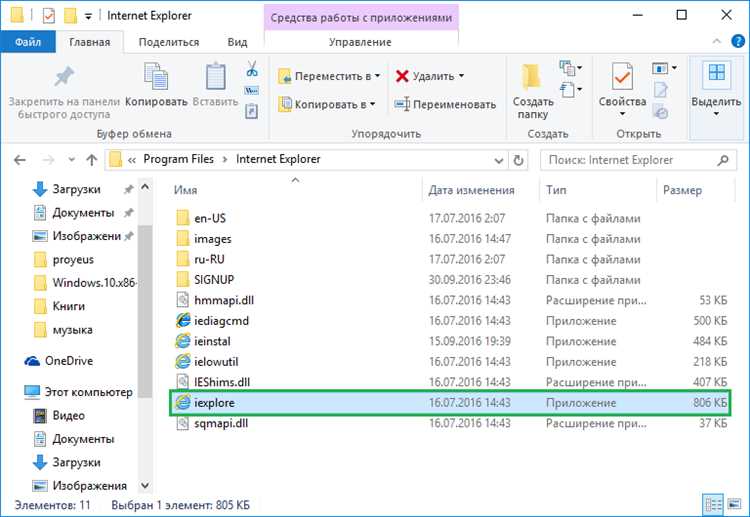Go Up one folder level arrow

pos(91,160)
